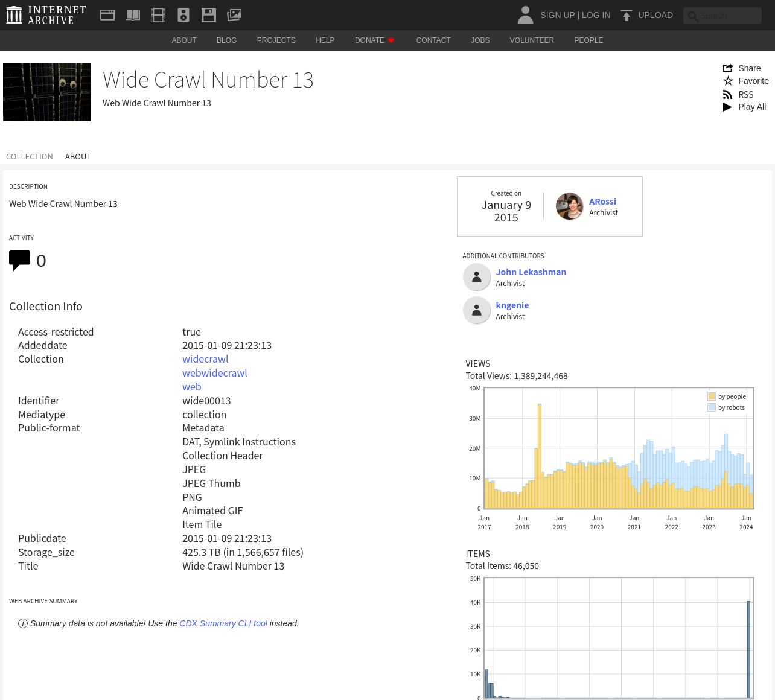Viewport: 775px width, 700px height.
Task: Click the upload arrow icon
Action: [x=627, y=15]
